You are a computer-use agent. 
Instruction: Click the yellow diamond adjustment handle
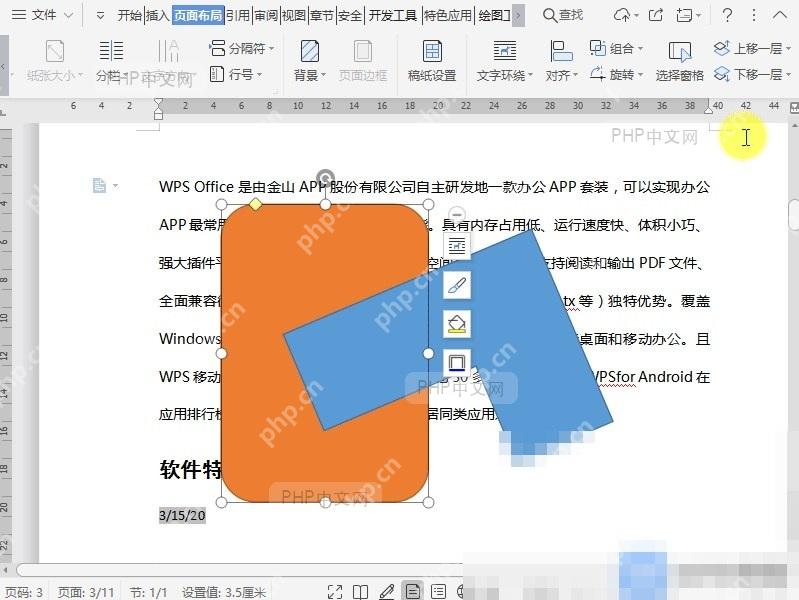coord(255,204)
